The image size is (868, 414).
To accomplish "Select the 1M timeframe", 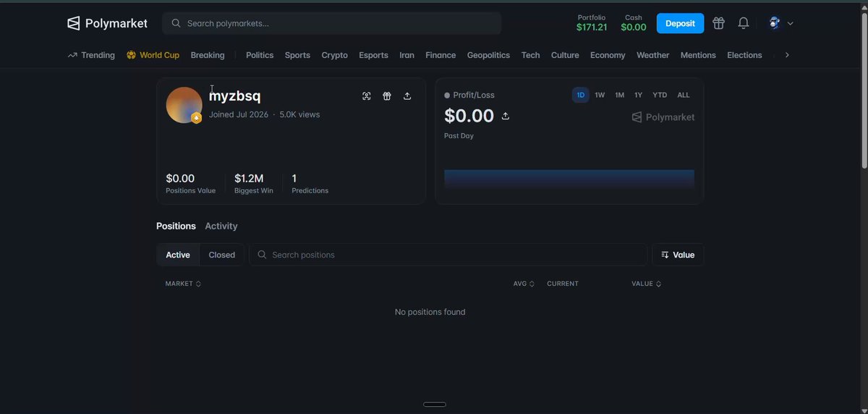I will tap(619, 95).
